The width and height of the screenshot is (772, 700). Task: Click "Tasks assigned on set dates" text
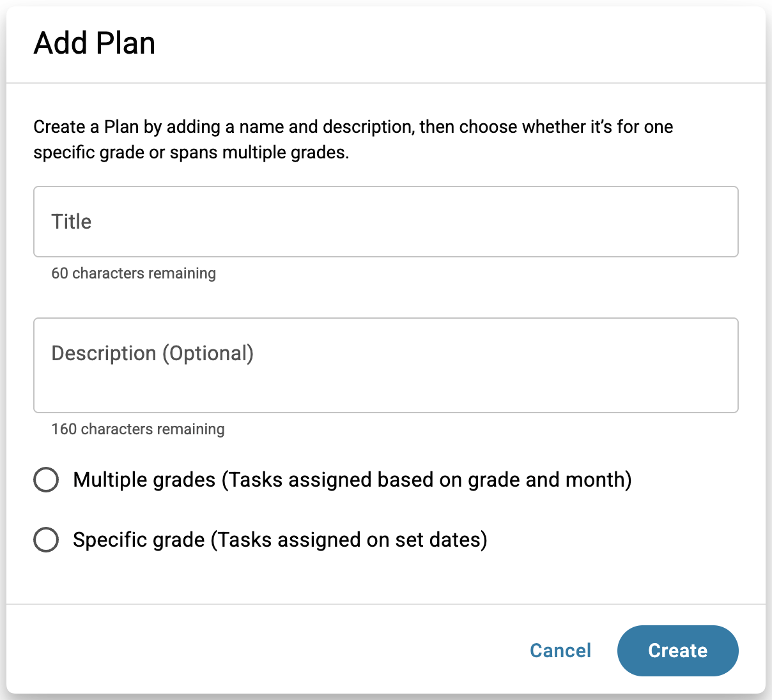(x=349, y=540)
